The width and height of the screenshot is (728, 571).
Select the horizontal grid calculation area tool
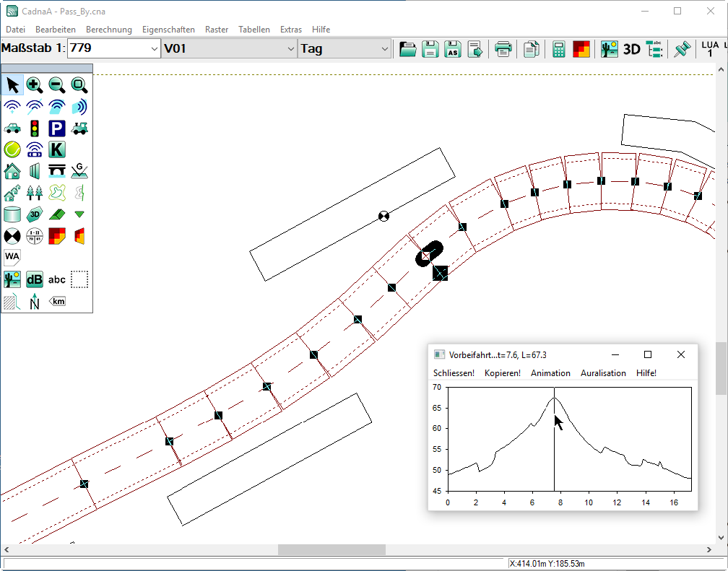coord(57,236)
